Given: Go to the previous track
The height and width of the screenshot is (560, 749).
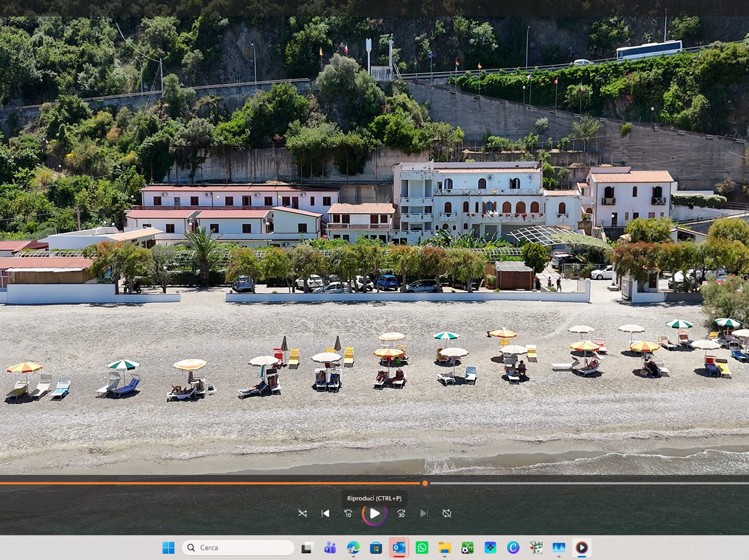Looking at the screenshot, I should pyautogui.click(x=325, y=514).
